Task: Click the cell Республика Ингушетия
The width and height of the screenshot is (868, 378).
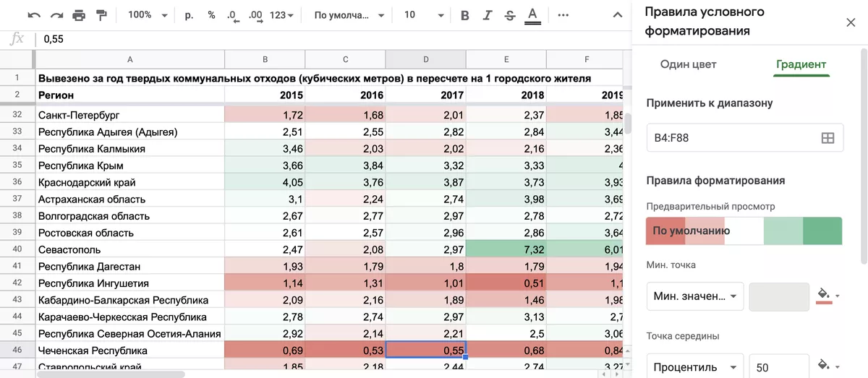Action: [129, 283]
